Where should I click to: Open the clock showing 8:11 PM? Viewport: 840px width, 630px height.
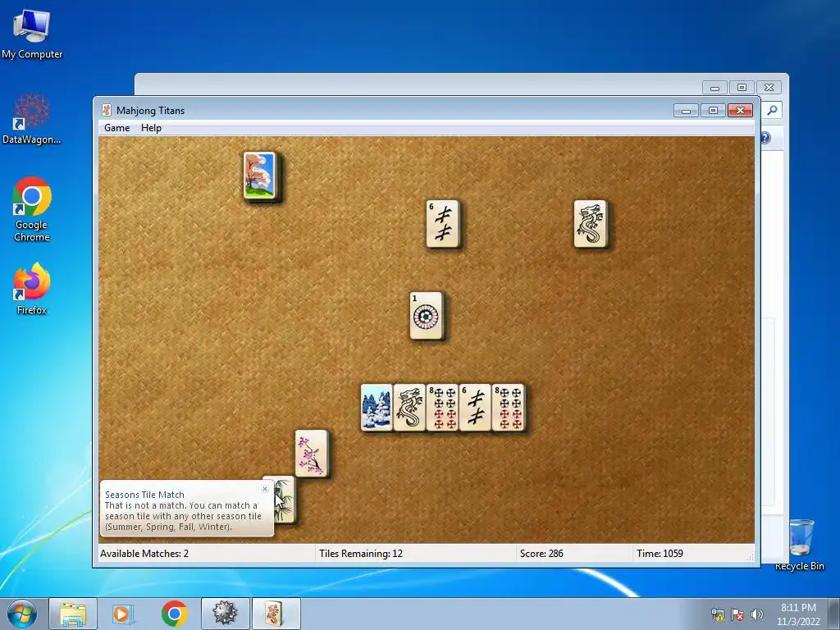(798, 614)
